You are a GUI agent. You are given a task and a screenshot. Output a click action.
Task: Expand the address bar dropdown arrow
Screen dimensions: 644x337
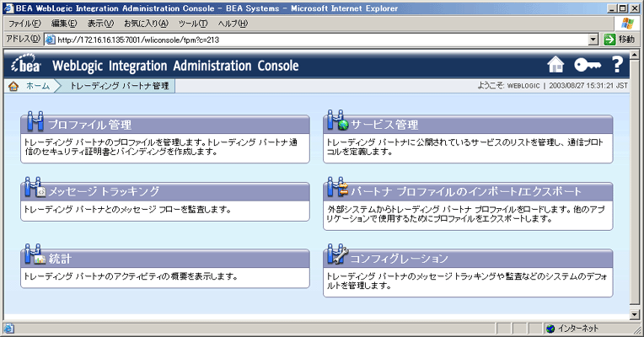(593, 40)
